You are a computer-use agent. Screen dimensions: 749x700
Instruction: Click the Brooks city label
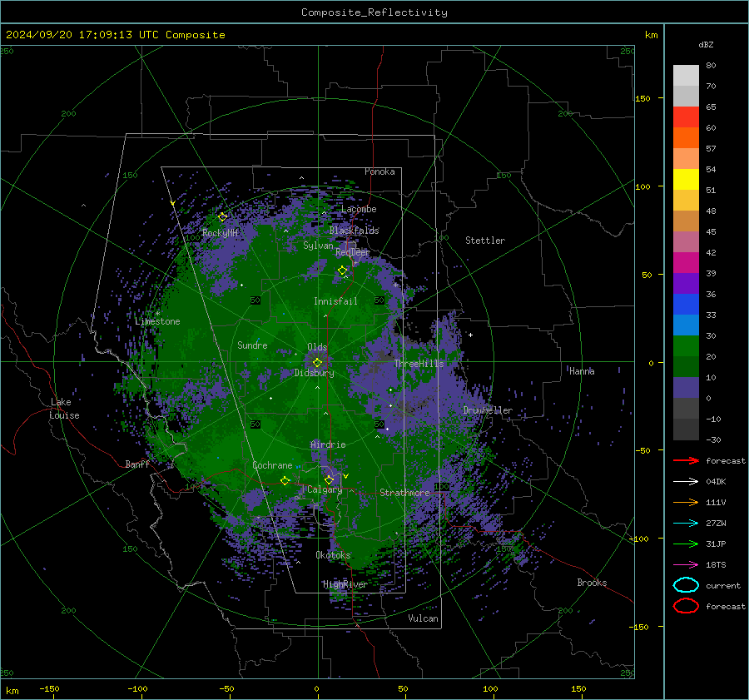click(x=592, y=583)
